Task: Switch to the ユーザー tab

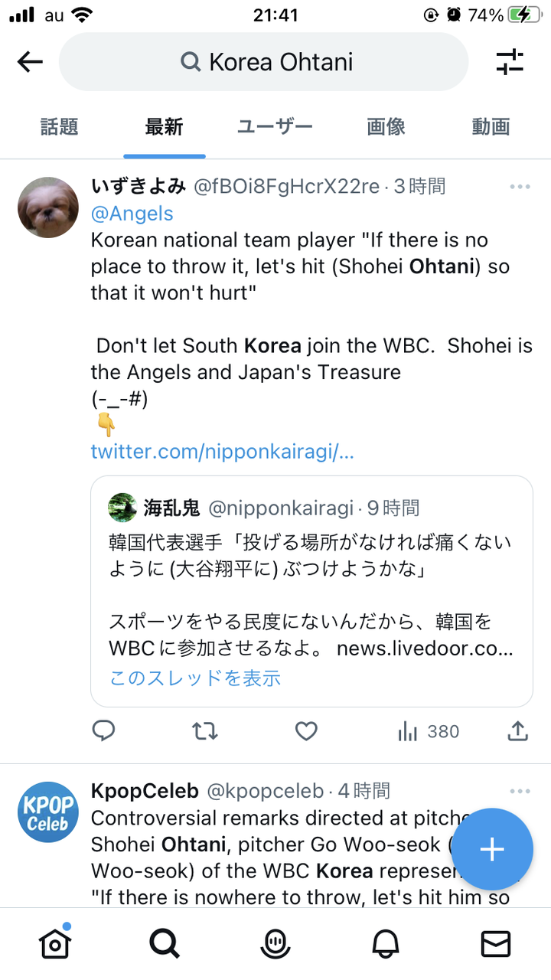Action: [275, 127]
